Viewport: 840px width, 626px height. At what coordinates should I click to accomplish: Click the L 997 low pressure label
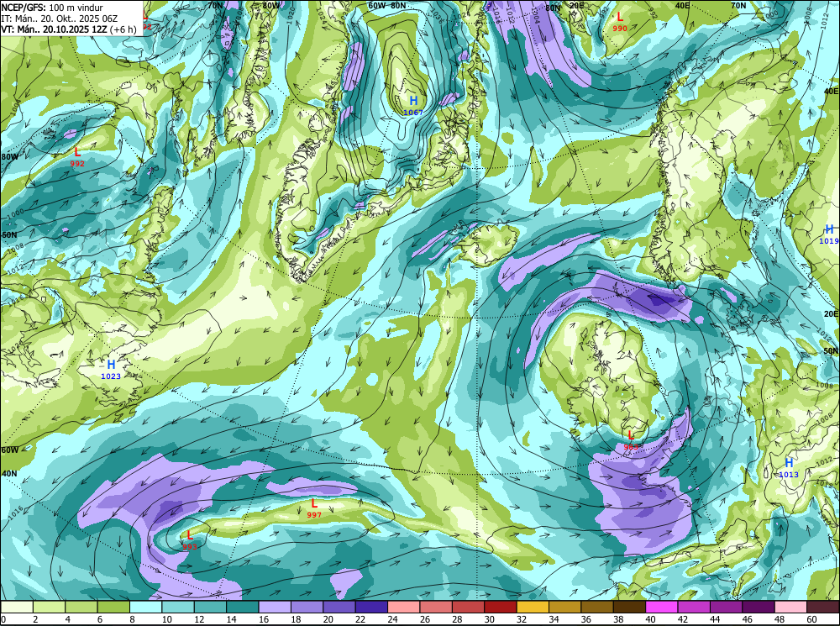pos(314,508)
